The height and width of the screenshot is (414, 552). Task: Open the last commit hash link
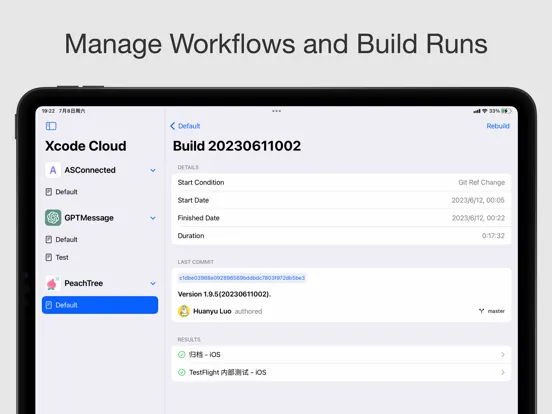(x=242, y=278)
